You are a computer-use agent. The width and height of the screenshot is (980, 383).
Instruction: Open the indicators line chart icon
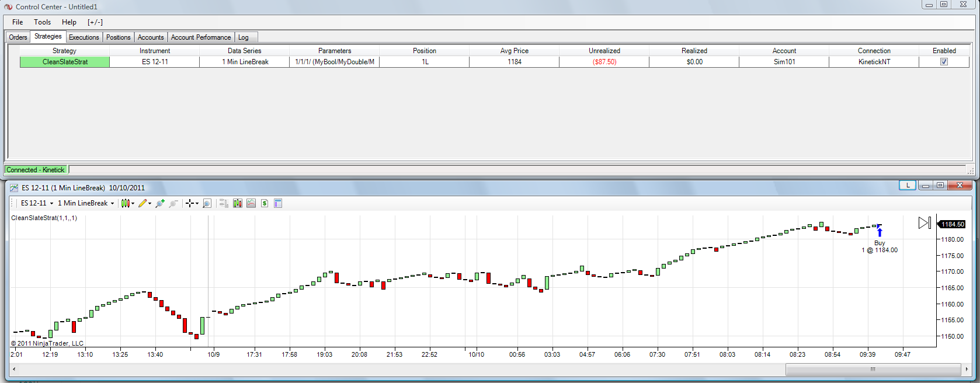pos(251,203)
